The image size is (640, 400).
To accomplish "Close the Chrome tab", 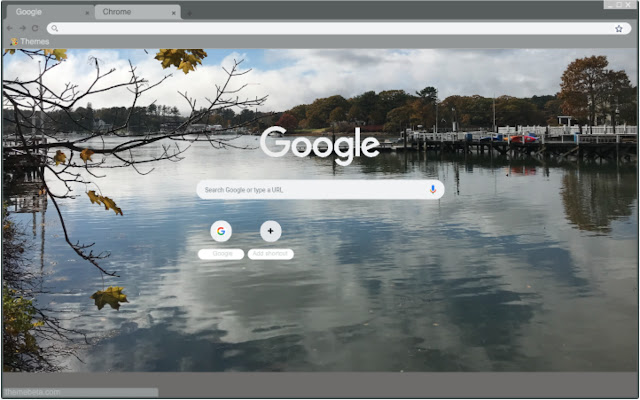I will (x=173, y=13).
